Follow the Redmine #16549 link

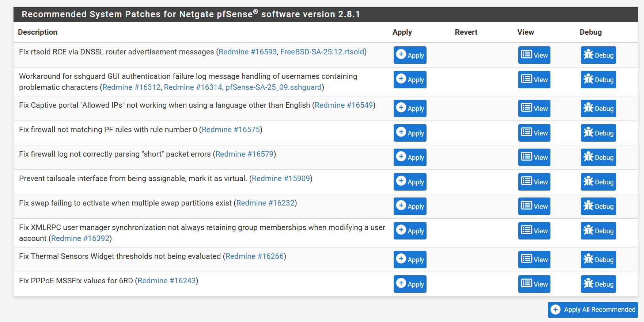click(344, 105)
